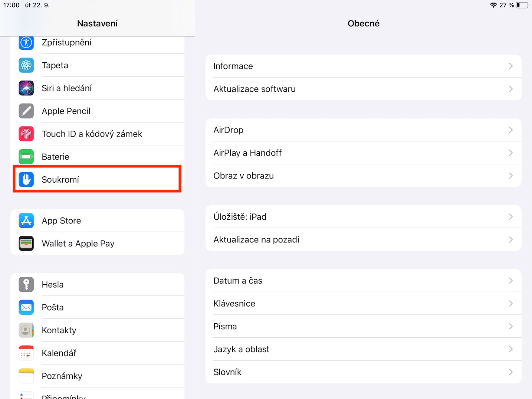Viewport: 532px width, 399px height.
Task: Open Jazyk a oblast
Action: click(x=241, y=349)
